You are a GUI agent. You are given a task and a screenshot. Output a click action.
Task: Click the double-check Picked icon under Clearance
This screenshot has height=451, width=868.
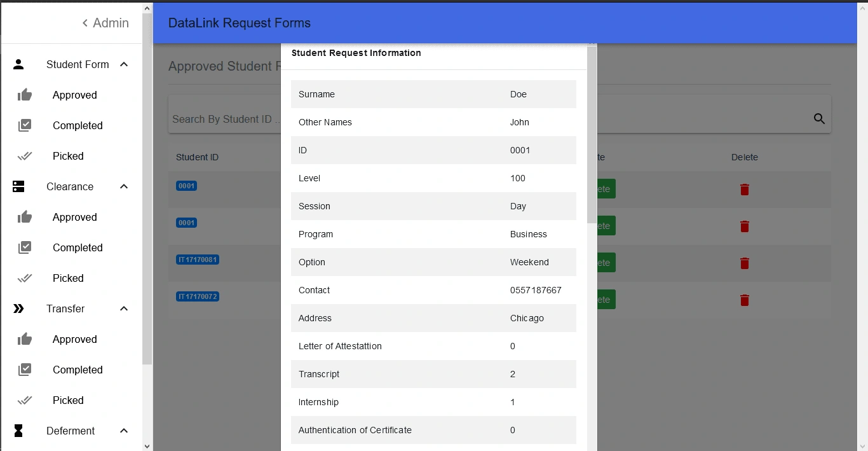pos(25,278)
